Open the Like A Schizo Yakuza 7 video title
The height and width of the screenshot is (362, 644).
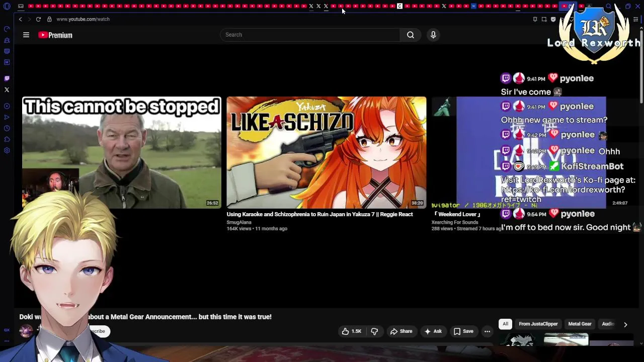(319, 214)
